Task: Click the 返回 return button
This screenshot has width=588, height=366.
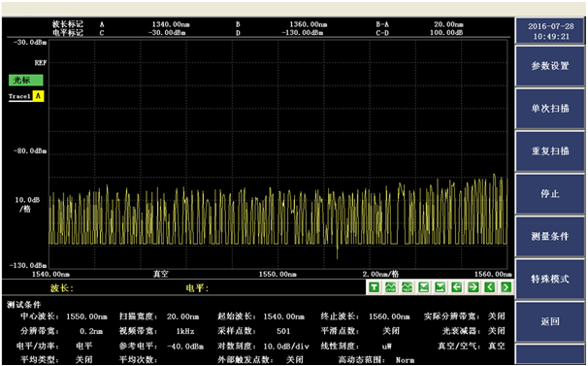Action: click(550, 321)
